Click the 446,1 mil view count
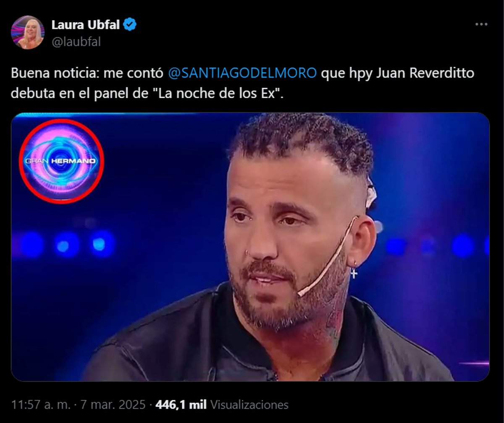 click(181, 405)
